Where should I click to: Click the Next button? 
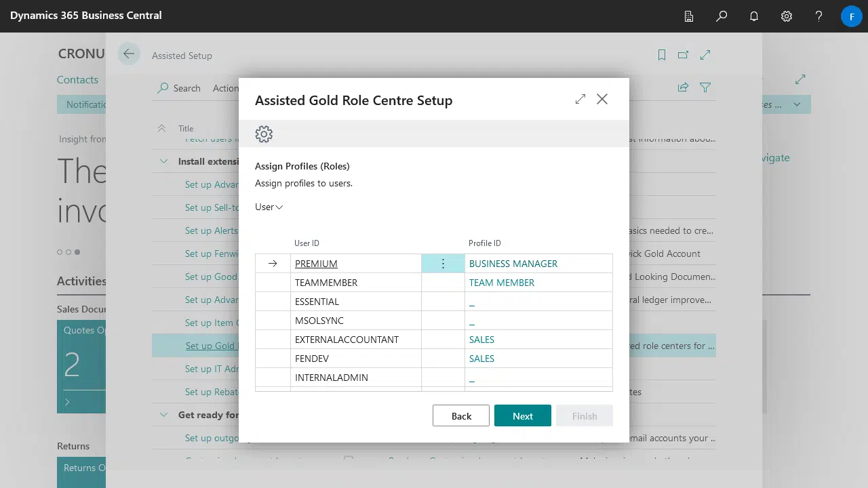[522, 416]
